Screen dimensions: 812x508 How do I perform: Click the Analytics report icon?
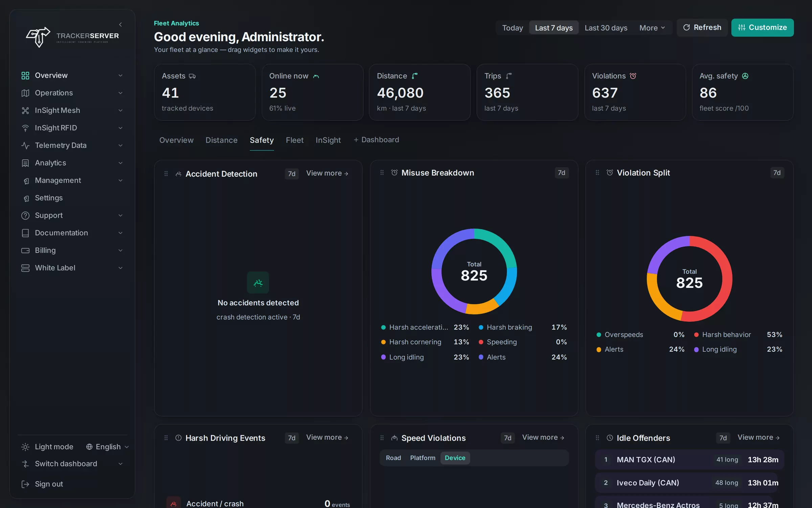[x=25, y=163]
